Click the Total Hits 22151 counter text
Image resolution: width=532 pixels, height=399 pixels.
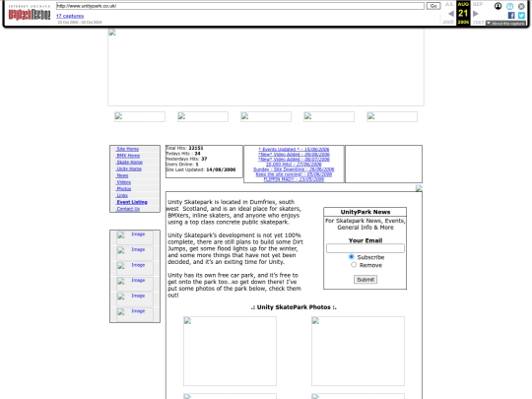point(184,148)
